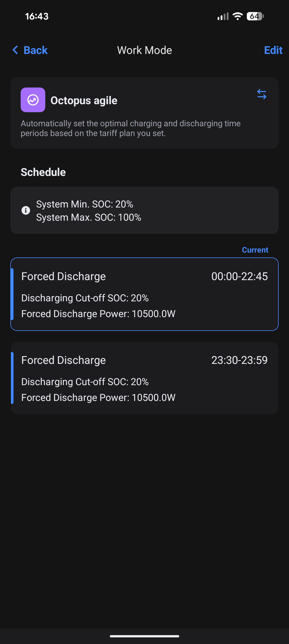Tap the Wi-Fi status icon

click(237, 16)
